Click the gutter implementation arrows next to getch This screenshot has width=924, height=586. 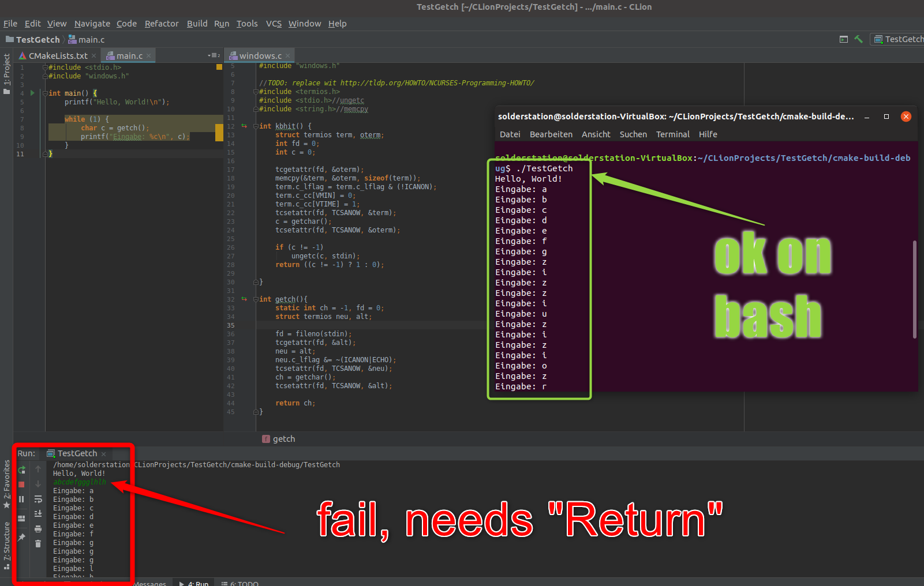[244, 299]
